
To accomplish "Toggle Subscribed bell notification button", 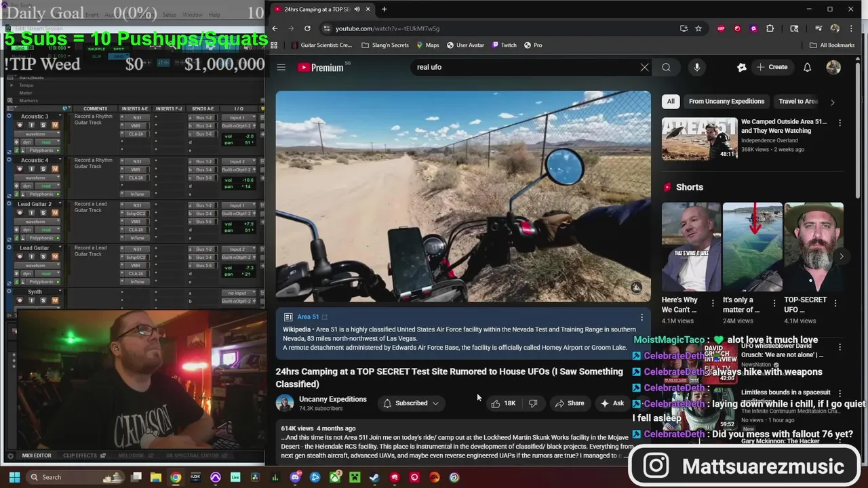I will pos(411,403).
